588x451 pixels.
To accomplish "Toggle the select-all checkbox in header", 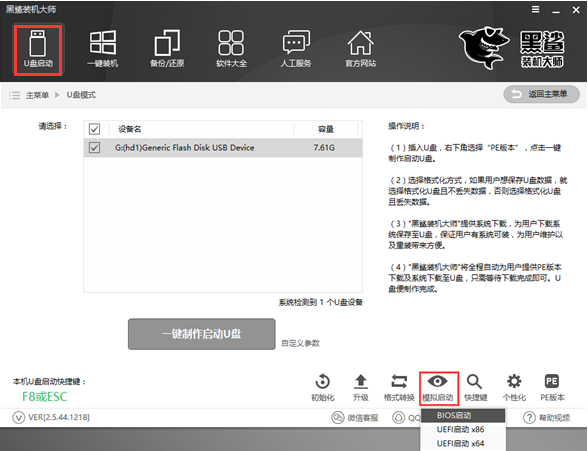I will pos(94,129).
